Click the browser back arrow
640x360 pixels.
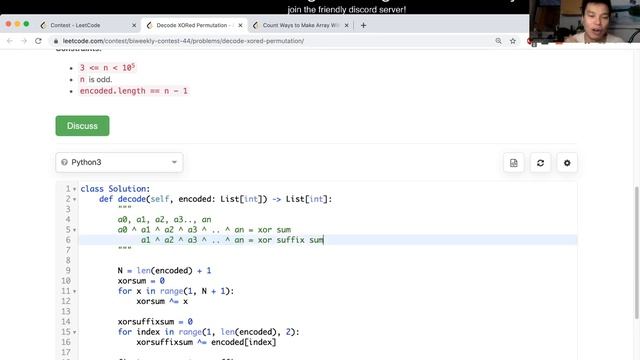[x=10, y=41]
